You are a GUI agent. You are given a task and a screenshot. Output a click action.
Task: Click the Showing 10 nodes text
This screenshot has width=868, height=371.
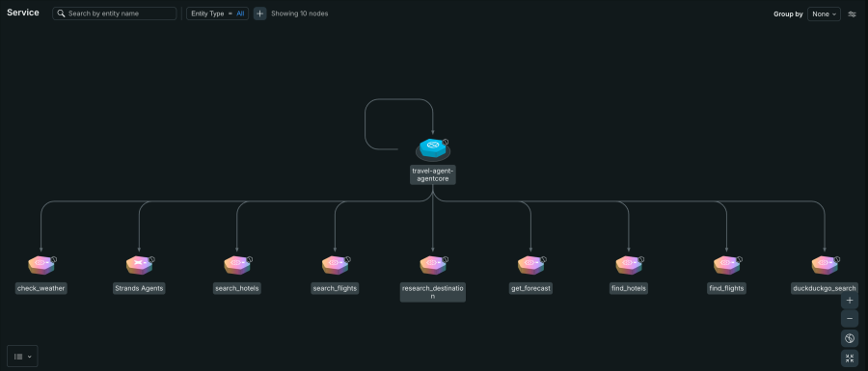click(x=300, y=13)
